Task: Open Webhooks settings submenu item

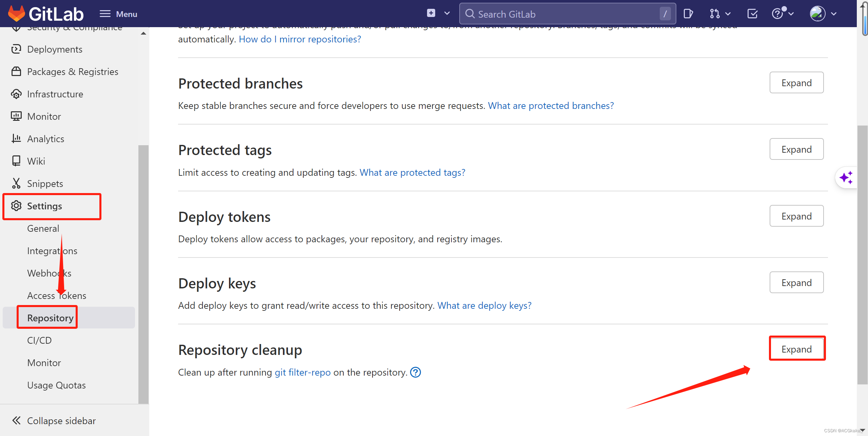Action: coord(49,273)
